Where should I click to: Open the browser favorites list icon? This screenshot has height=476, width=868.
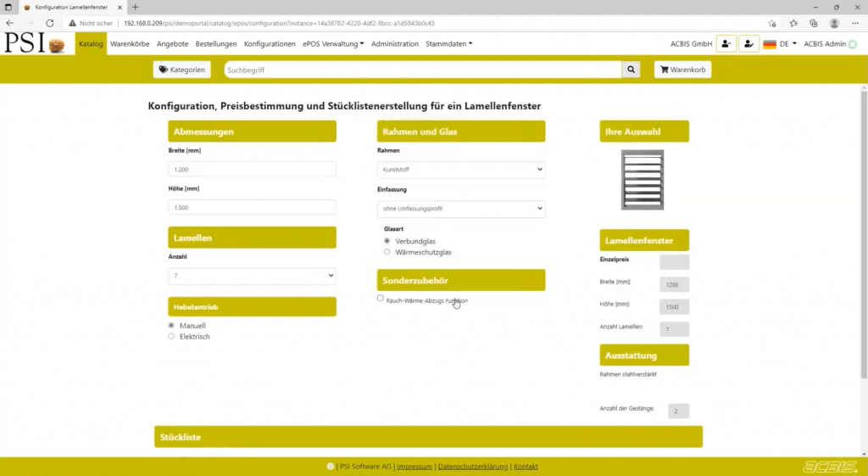(793, 23)
